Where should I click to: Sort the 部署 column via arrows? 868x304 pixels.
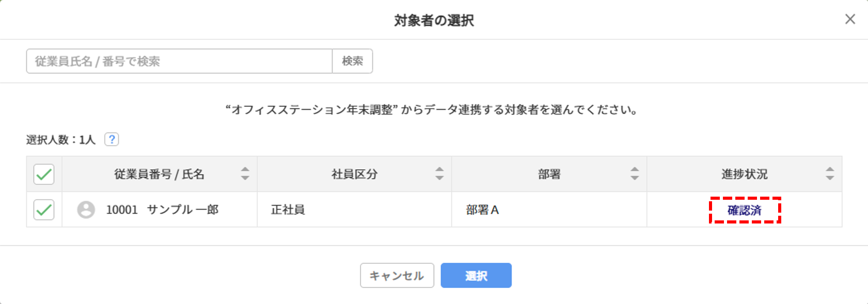pyautogui.click(x=635, y=174)
